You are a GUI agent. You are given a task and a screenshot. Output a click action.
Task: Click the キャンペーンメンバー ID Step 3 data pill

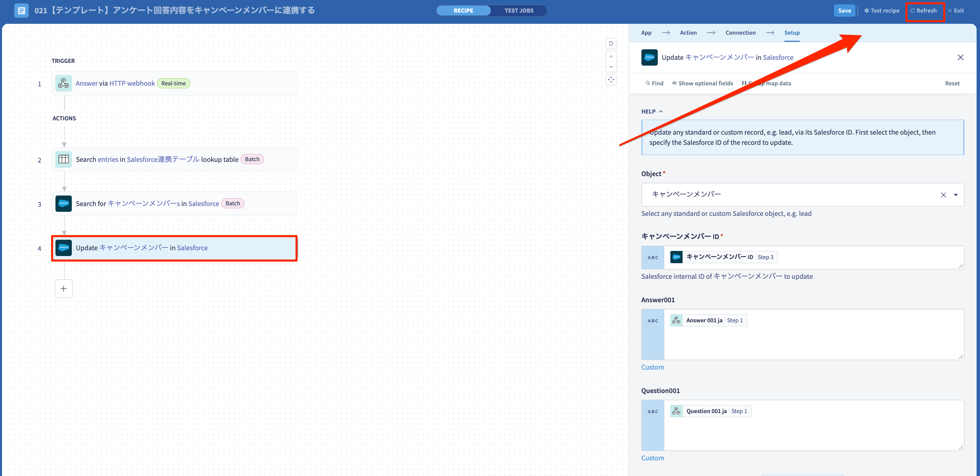pos(723,257)
